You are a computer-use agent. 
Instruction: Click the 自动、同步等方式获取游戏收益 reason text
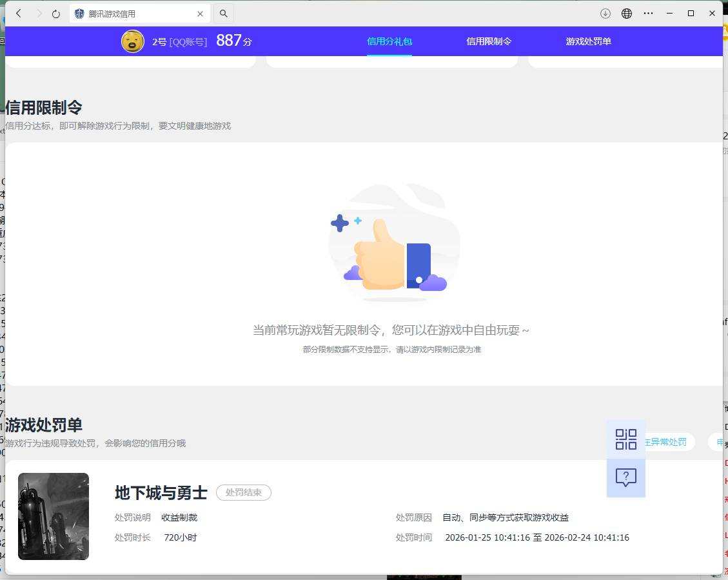506,517
